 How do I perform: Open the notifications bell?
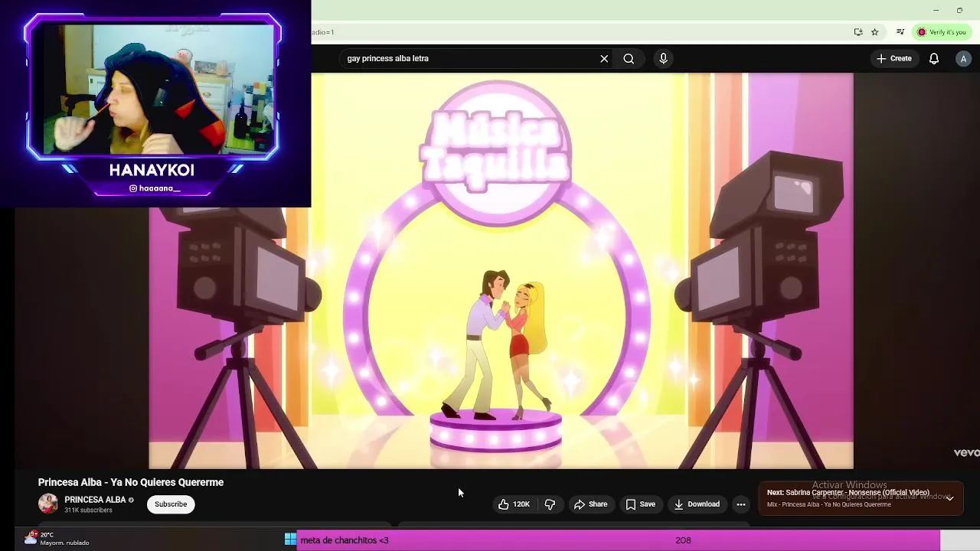[x=934, y=58]
